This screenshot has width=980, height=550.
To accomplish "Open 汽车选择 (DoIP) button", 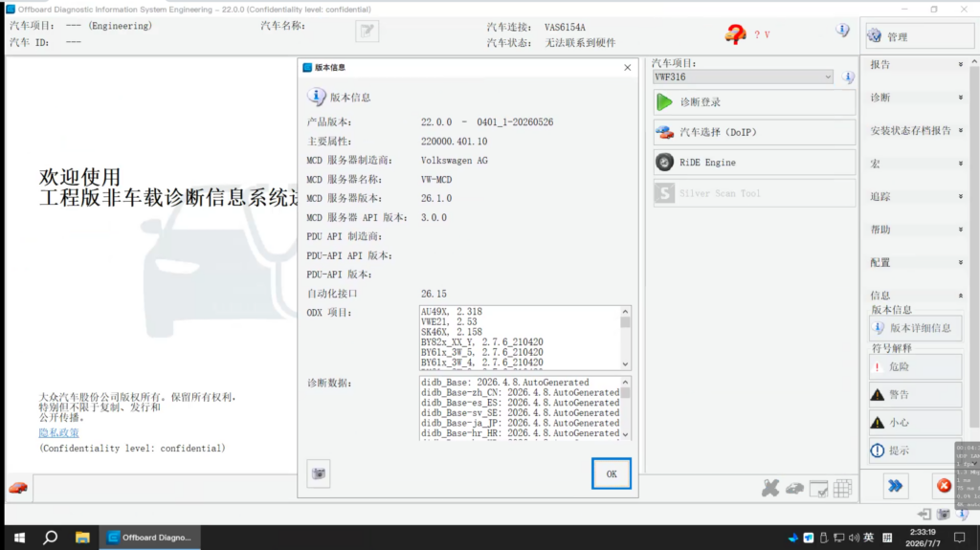I will click(754, 133).
